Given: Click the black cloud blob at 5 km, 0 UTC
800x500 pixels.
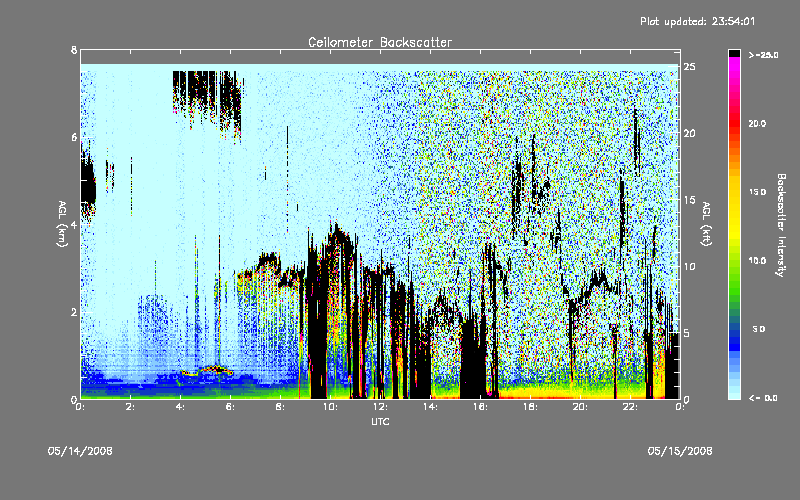Looking at the screenshot, I should tap(88, 186).
